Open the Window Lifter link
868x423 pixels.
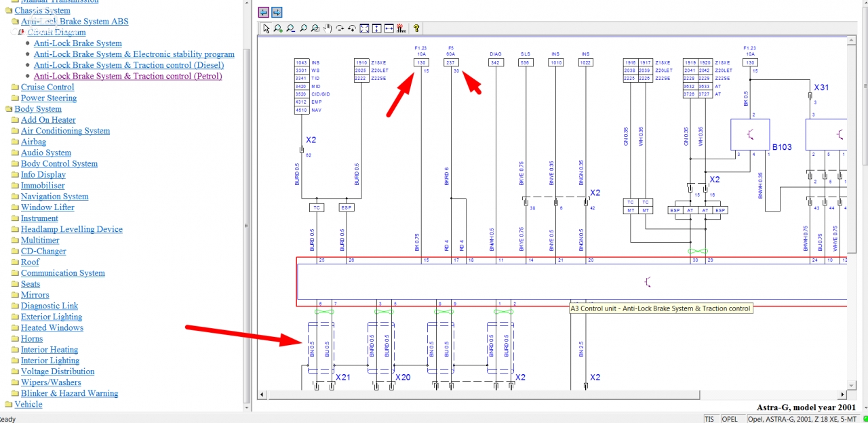point(47,207)
